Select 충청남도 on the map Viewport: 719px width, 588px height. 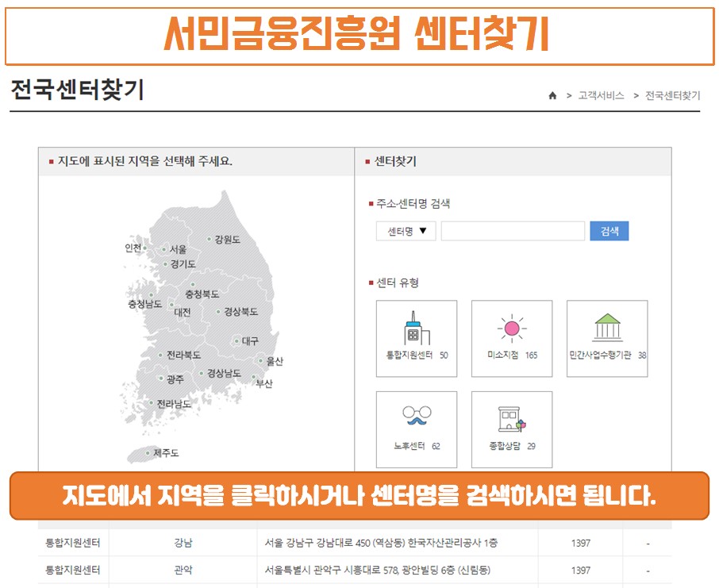pos(145,304)
